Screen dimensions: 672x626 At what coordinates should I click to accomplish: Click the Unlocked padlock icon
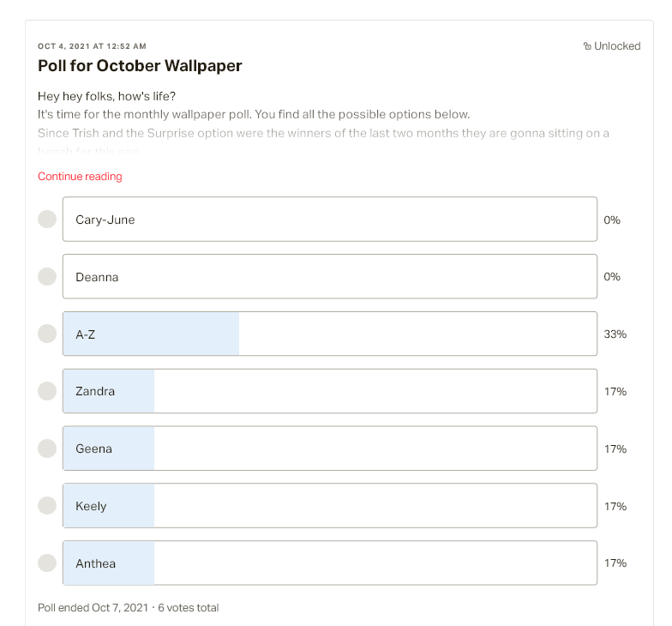[587, 46]
